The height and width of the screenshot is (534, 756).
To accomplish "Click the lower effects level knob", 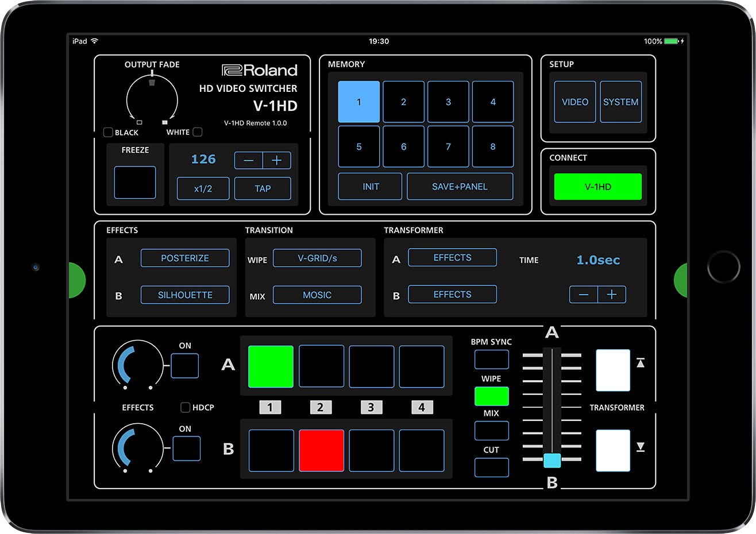I will [138, 448].
